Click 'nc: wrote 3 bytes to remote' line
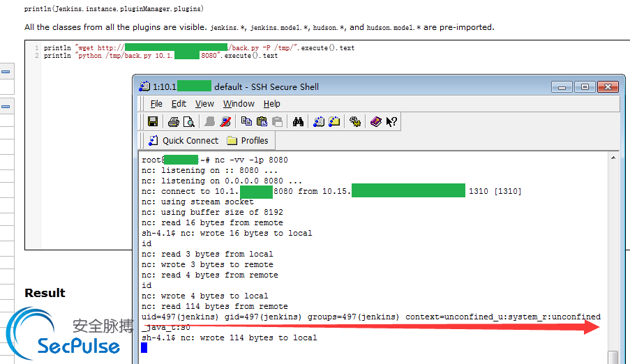Screen dimensions: 630x364 pyautogui.click(x=207, y=264)
